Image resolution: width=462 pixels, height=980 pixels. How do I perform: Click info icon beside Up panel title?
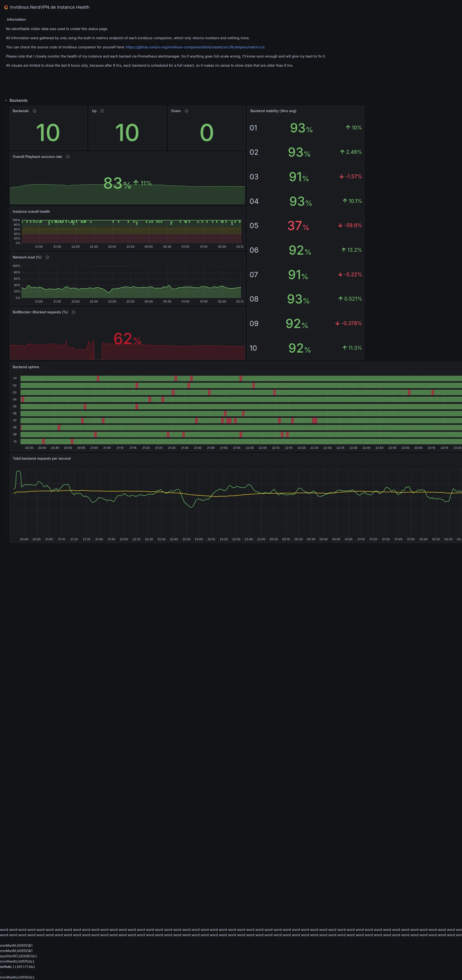click(102, 111)
